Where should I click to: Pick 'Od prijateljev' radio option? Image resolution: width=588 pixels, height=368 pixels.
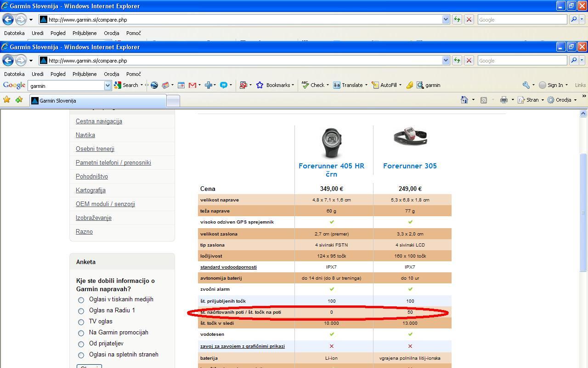pyautogui.click(x=81, y=344)
